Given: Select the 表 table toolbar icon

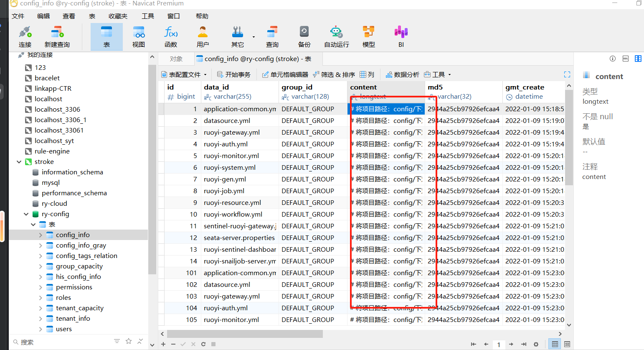Looking at the screenshot, I should pos(106,37).
